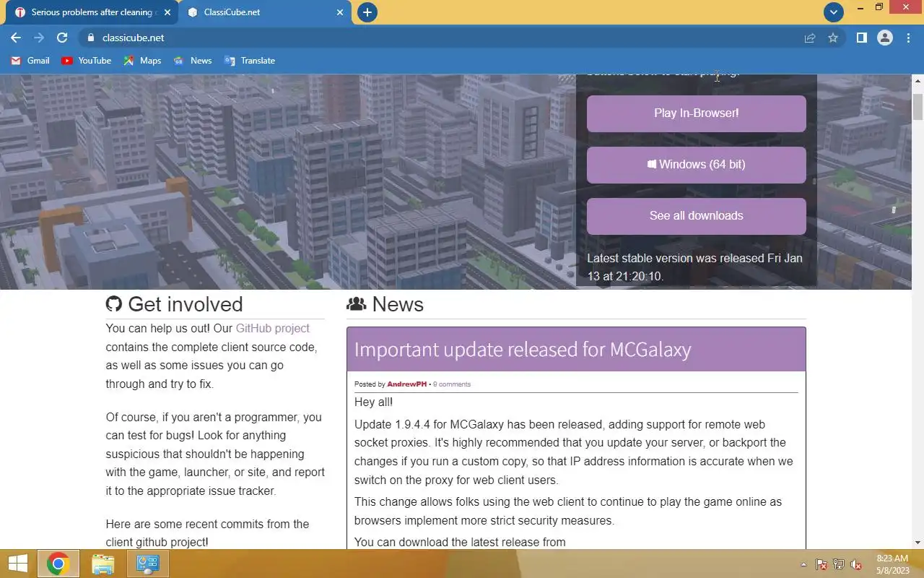Click the padlock site info icon
Screen dimensions: 924x578
[x=90, y=38]
